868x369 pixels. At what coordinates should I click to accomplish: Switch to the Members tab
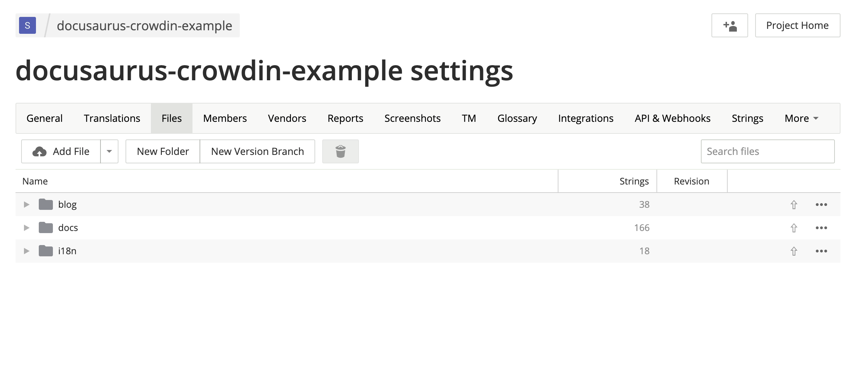click(225, 118)
